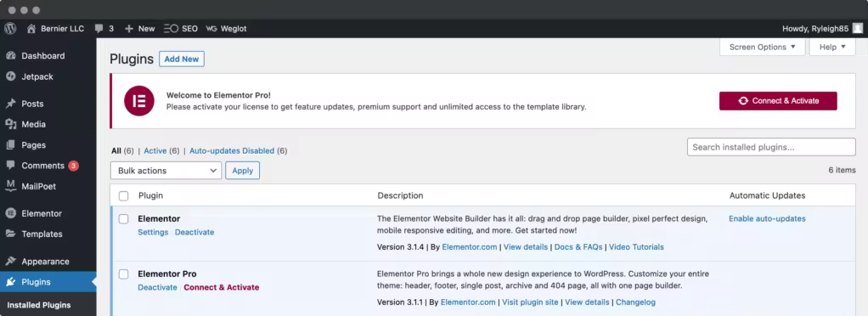Open the Templates menu item
868x316 pixels.
pos(42,234)
